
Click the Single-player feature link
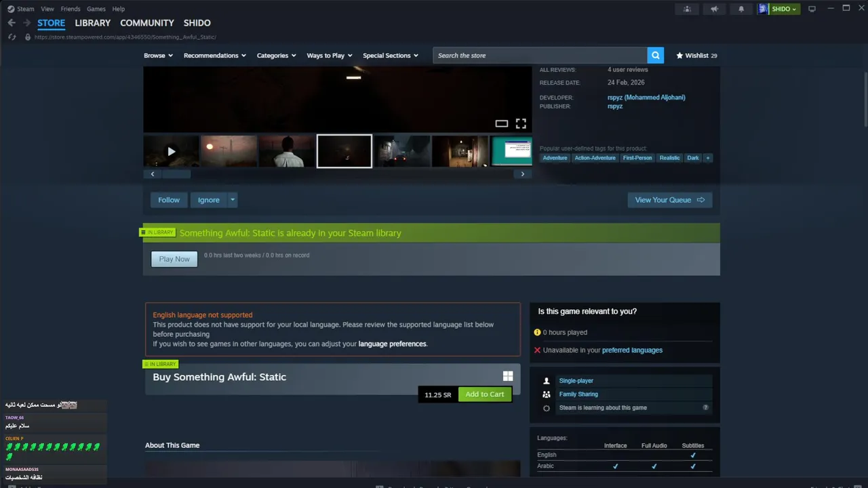(576, 381)
